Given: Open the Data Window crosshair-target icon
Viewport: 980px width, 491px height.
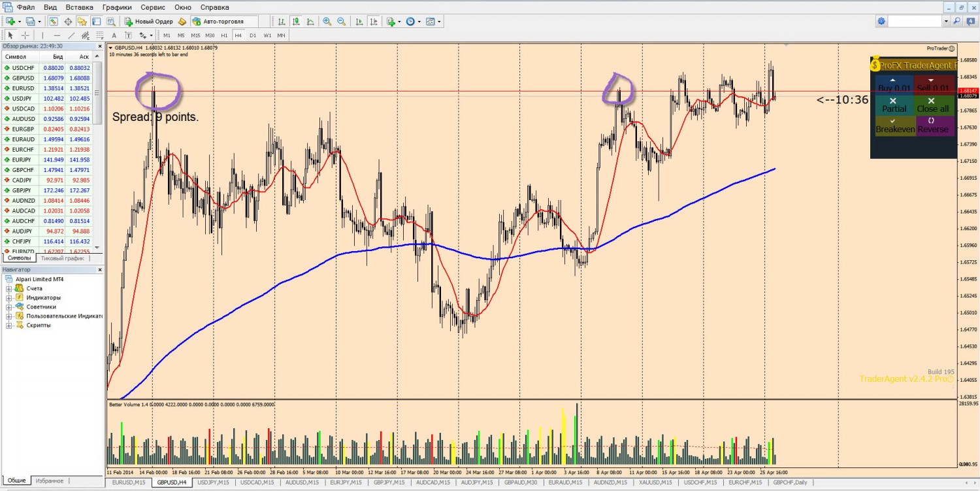Looking at the screenshot, I should [x=68, y=22].
